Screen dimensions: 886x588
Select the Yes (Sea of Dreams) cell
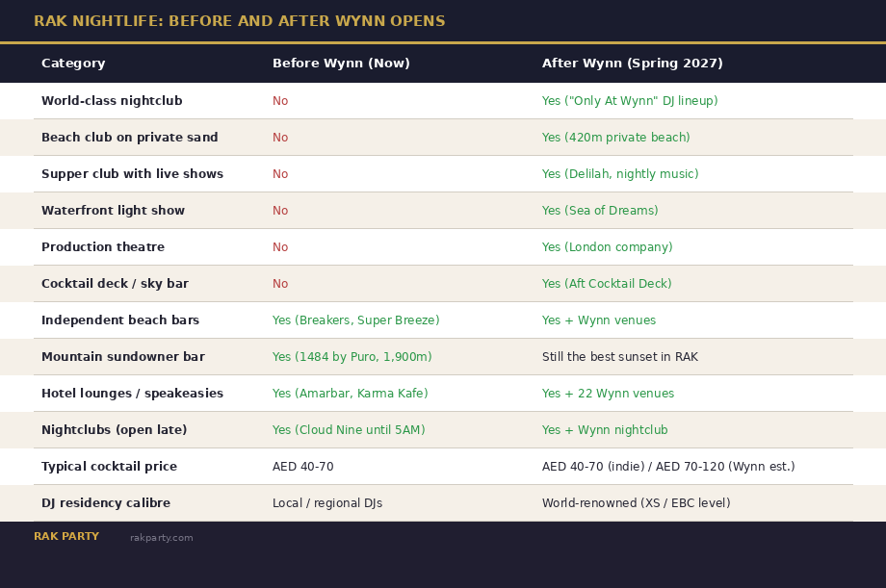[600, 211]
